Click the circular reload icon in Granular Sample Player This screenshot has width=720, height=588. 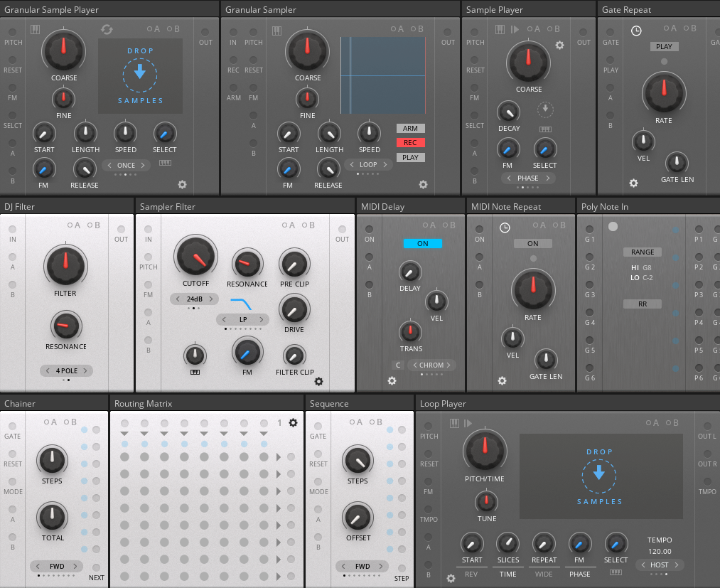[x=107, y=28]
